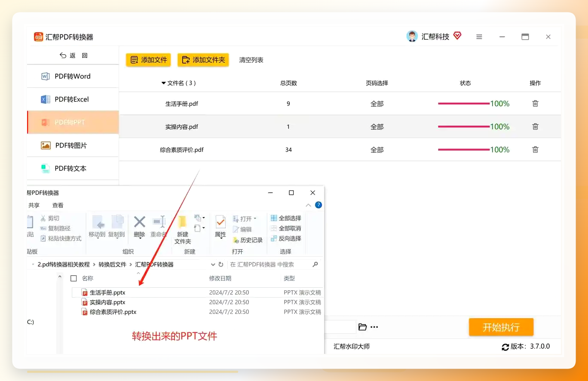The width and height of the screenshot is (588, 381).
Task: Click 清空列表 to clear the list
Action: click(x=251, y=60)
